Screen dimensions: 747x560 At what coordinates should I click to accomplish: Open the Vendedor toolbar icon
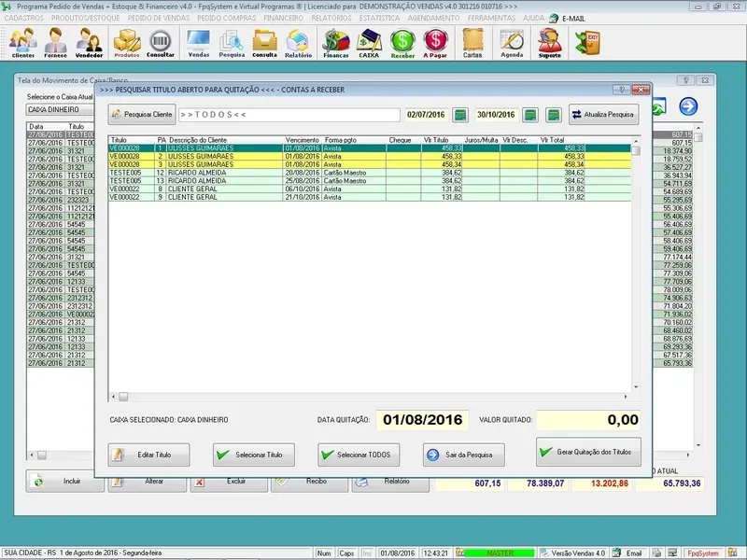coord(89,42)
